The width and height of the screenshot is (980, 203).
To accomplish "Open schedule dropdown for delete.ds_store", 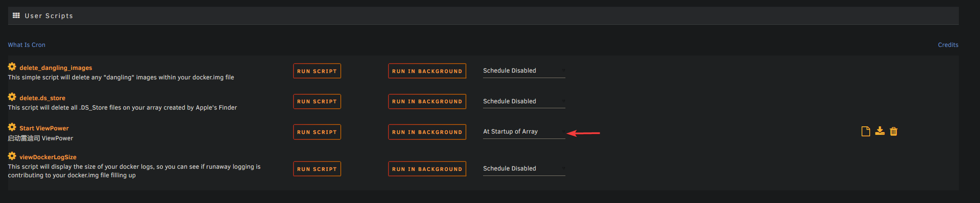I will [524, 101].
